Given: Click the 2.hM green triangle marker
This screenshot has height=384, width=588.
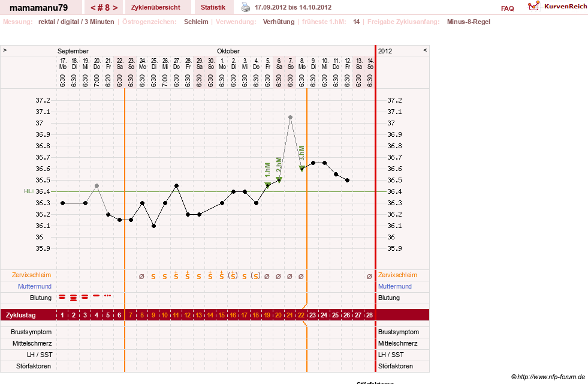Looking at the screenshot, I should point(279,180).
